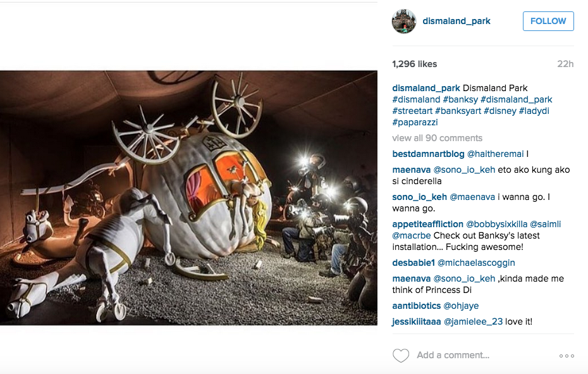
Task: Open aantibiotics user profile
Action: 416,306
